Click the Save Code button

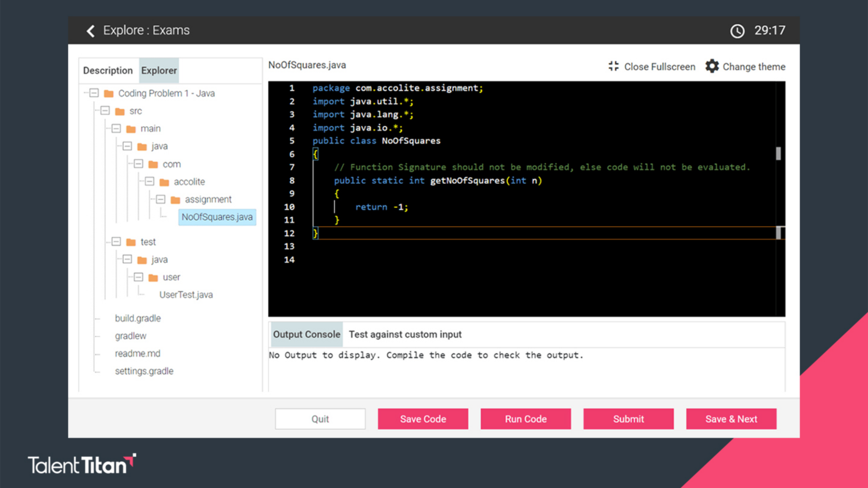click(x=423, y=419)
